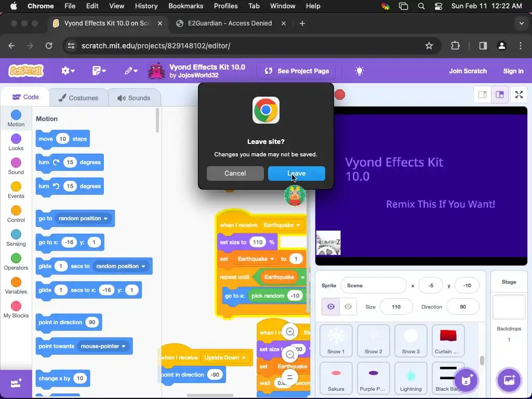532x399 pixels.
Task: Show sprite with the eye toggle
Action: [x=330, y=307]
